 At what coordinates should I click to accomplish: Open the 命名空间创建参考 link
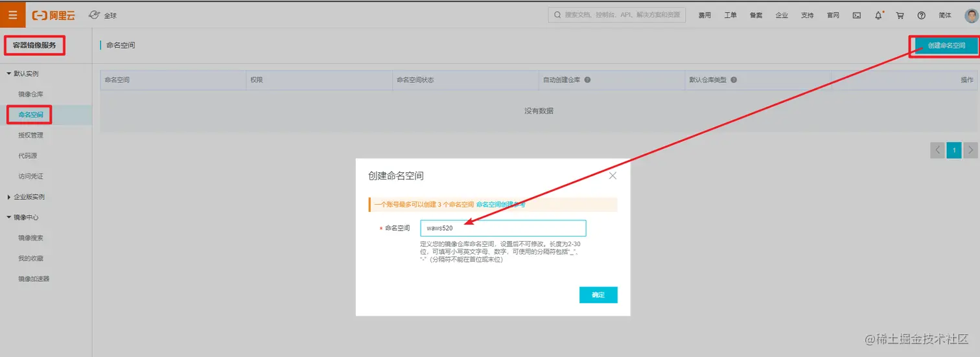501,205
